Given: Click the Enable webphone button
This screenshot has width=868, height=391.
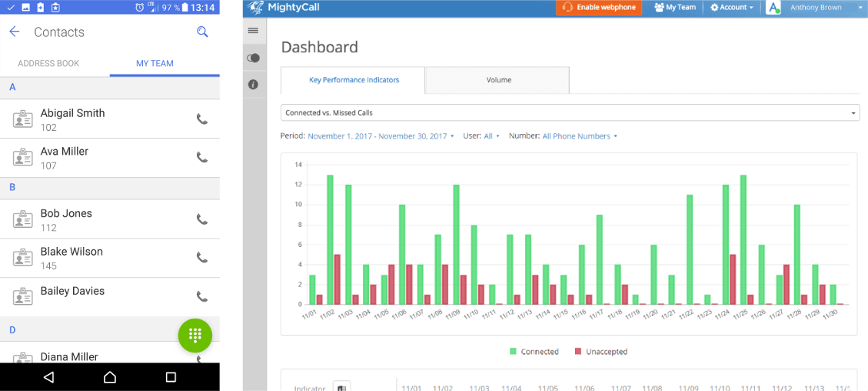Looking at the screenshot, I should pos(599,8).
